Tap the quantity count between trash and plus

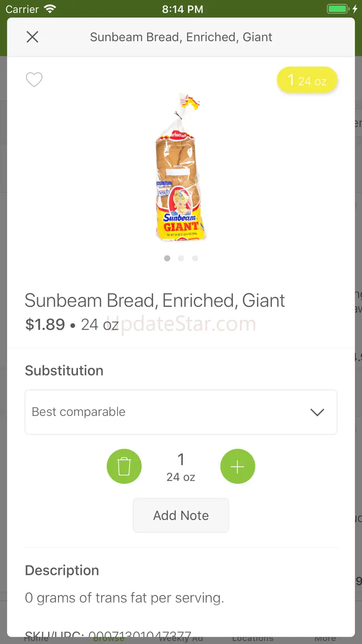[x=181, y=466]
